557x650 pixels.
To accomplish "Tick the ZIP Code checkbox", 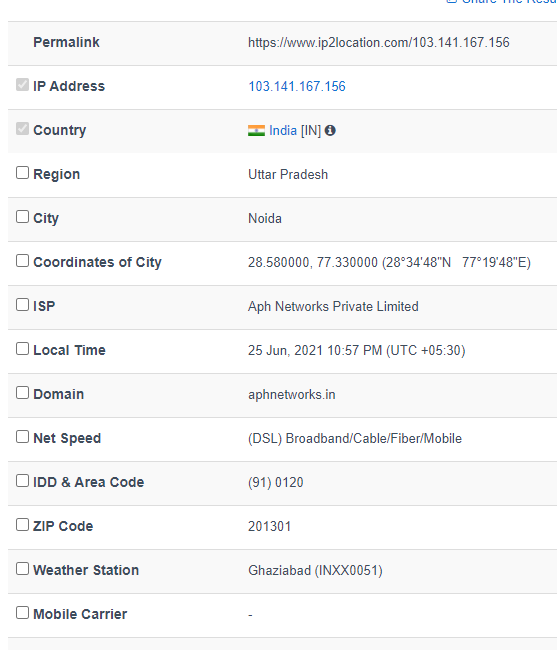I will [22, 525].
